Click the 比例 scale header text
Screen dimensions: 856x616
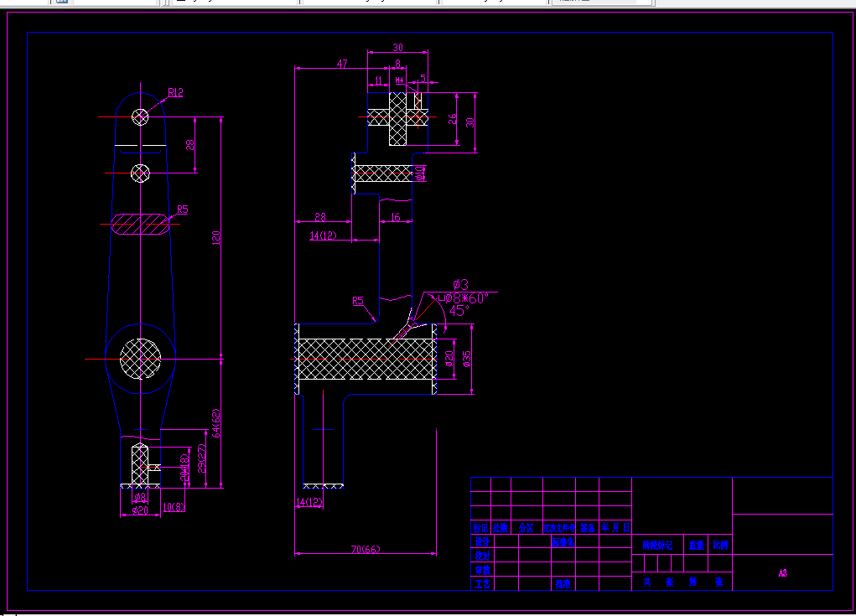click(x=721, y=545)
